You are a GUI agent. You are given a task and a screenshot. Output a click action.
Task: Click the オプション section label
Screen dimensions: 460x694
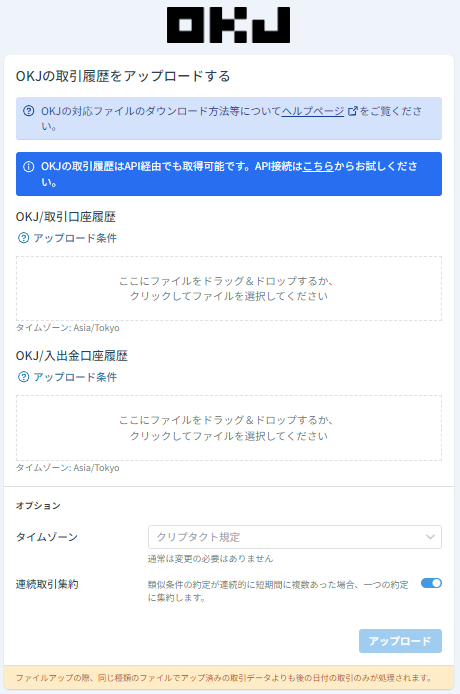pyautogui.click(x=38, y=505)
